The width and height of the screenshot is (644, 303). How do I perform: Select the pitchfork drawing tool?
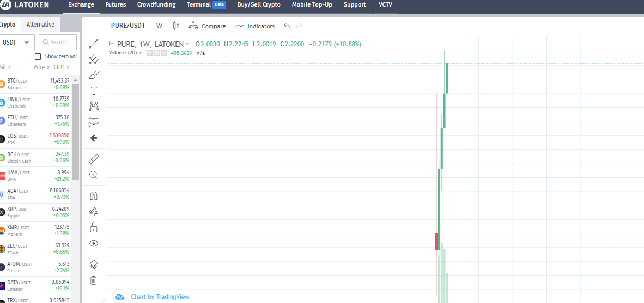[x=94, y=59]
